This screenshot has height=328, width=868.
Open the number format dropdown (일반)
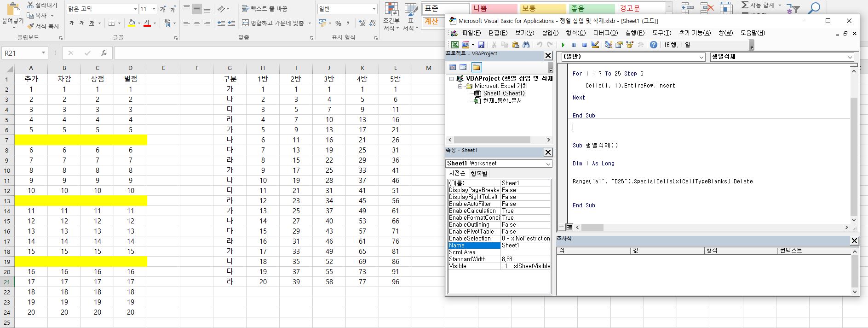(x=374, y=9)
